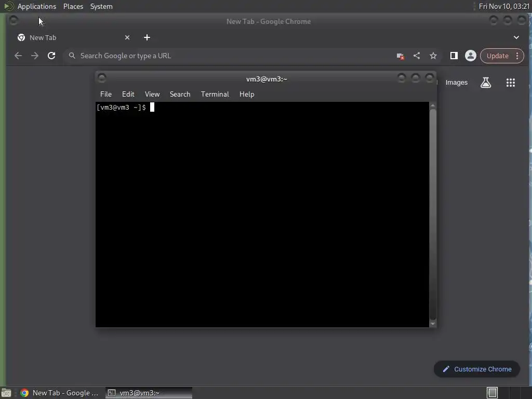
Task: Open the terminal window menu button
Action: coord(102,78)
